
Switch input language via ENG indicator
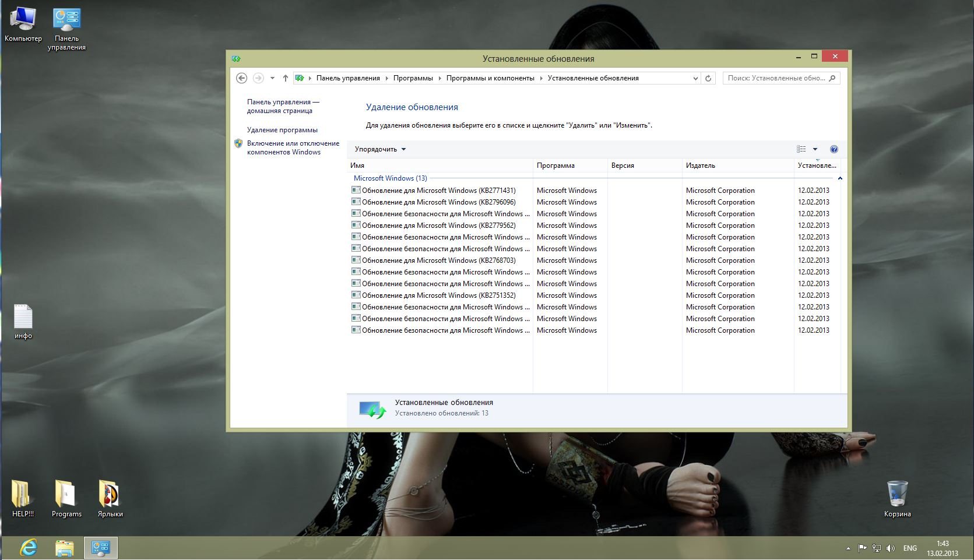point(910,548)
